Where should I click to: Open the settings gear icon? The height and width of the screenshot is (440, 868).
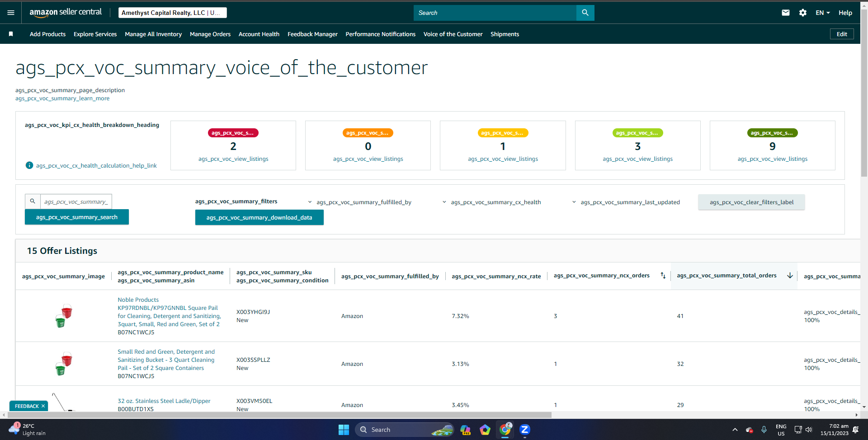point(803,13)
